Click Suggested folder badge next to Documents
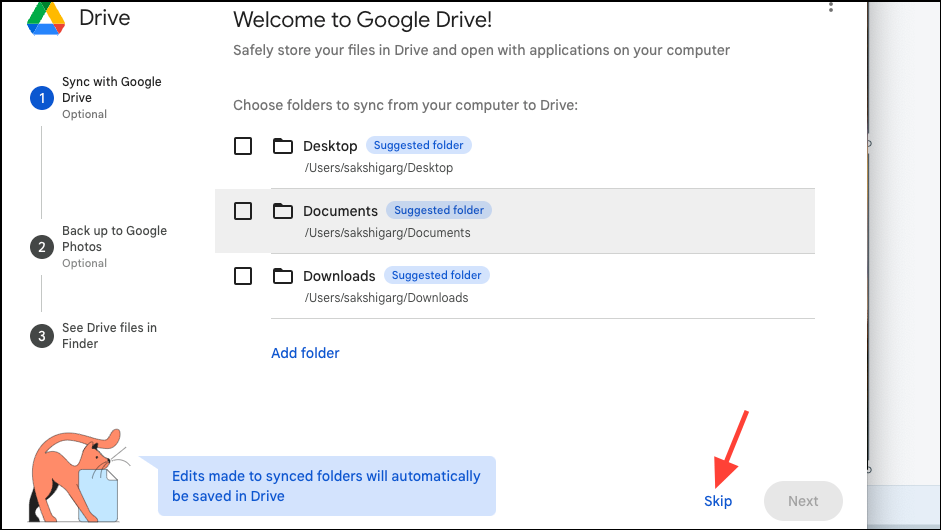This screenshot has width=941, height=530. (439, 210)
